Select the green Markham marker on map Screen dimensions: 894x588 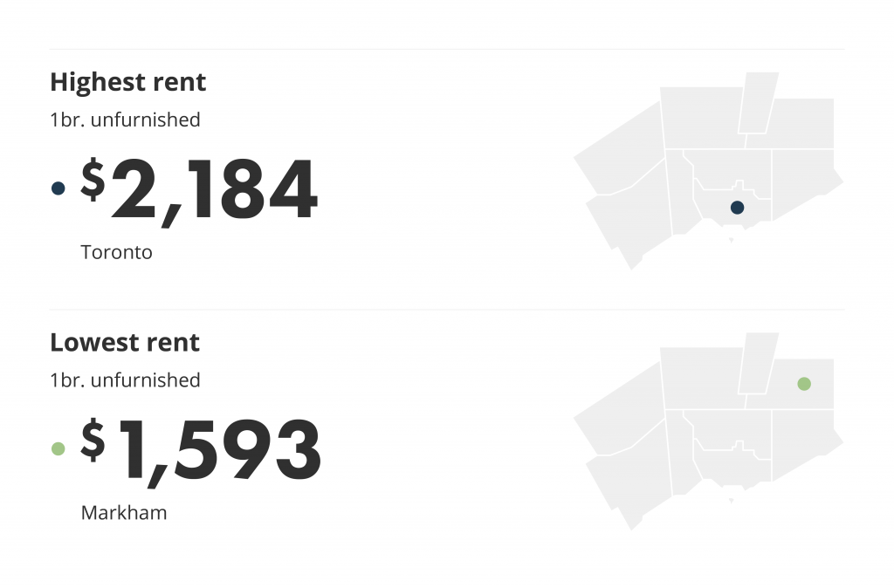(804, 384)
